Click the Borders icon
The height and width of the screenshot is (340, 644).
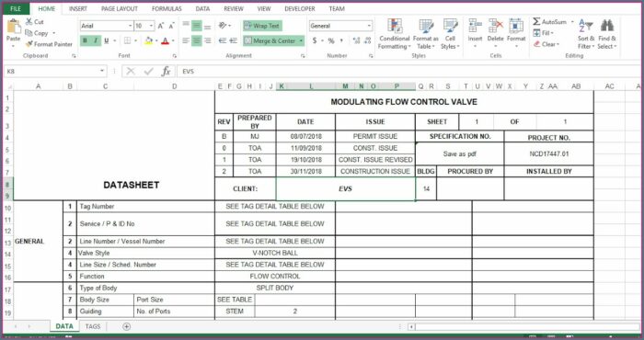(x=127, y=40)
